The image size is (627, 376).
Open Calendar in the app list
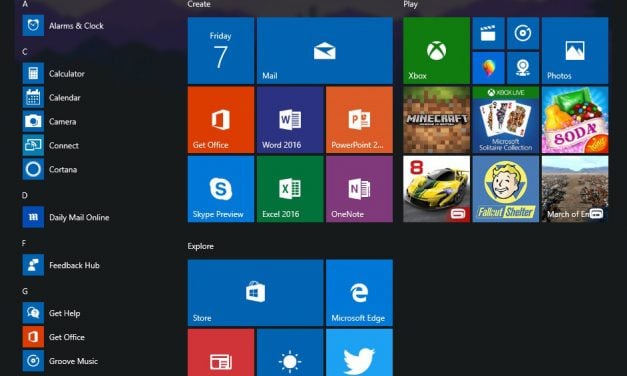click(x=52, y=98)
